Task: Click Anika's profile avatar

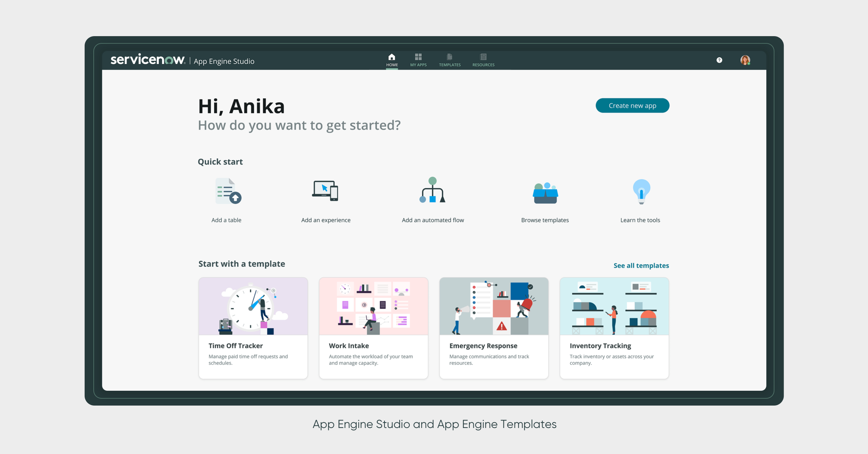Action: 744,60
